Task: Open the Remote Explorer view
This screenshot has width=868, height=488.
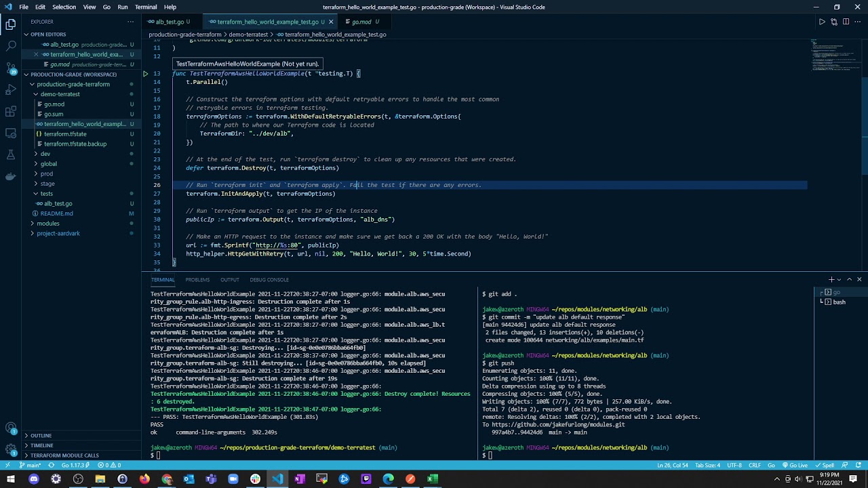Action: tap(11, 133)
